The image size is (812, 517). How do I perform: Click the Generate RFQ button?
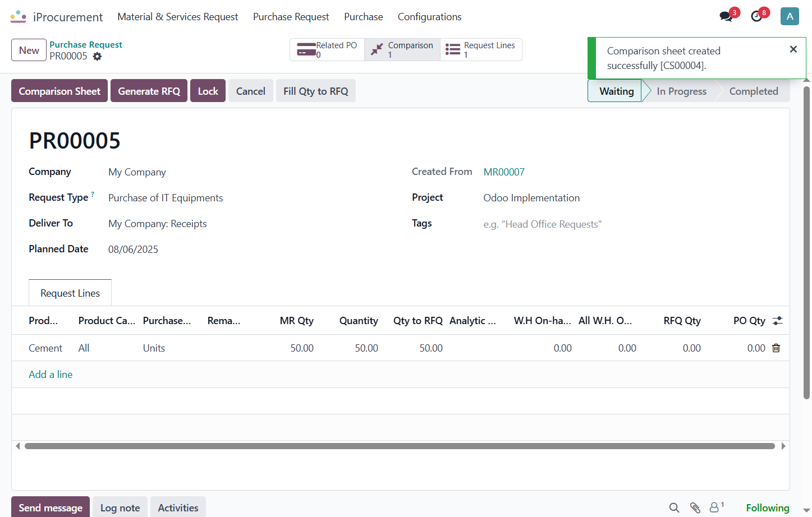click(149, 91)
